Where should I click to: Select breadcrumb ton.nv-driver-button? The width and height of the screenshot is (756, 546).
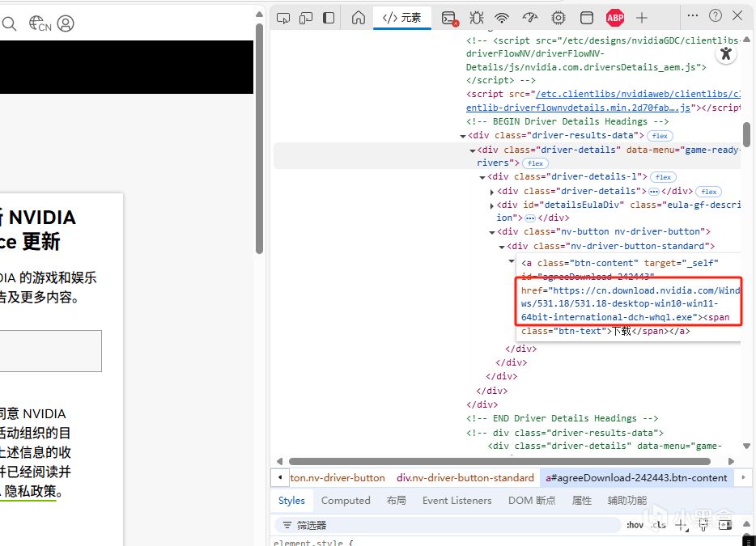[338, 478]
